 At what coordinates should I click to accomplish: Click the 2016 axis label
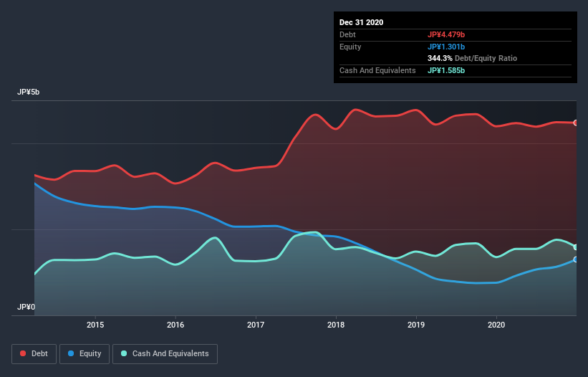point(175,325)
